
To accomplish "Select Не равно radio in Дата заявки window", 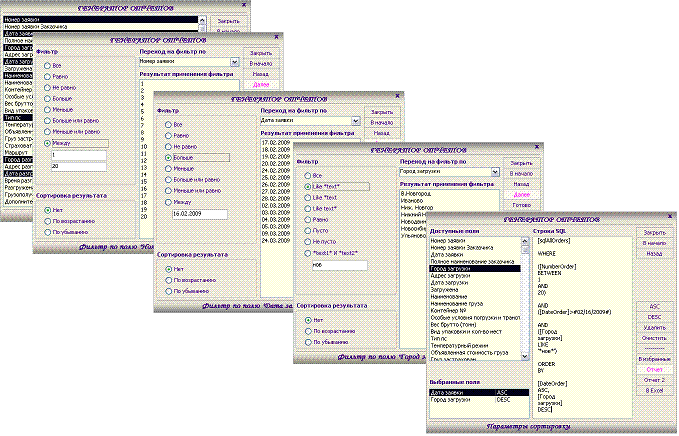I will point(168,147).
